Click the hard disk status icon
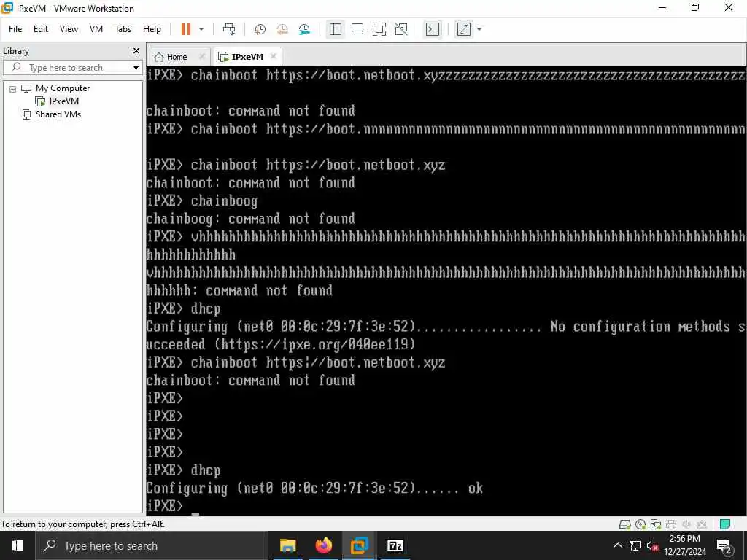Image resolution: width=747 pixels, height=560 pixels. (x=624, y=525)
